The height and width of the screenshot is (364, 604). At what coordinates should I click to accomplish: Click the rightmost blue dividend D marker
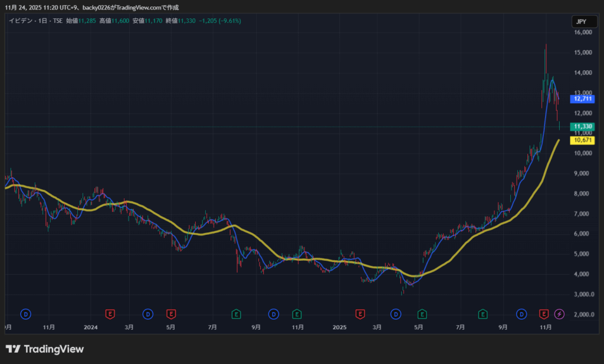(521, 313)
